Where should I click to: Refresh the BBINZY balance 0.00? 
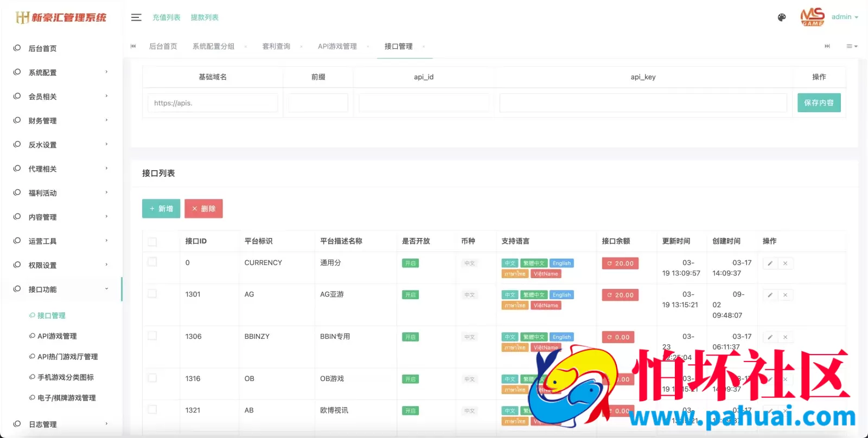(x=618, y=337)
